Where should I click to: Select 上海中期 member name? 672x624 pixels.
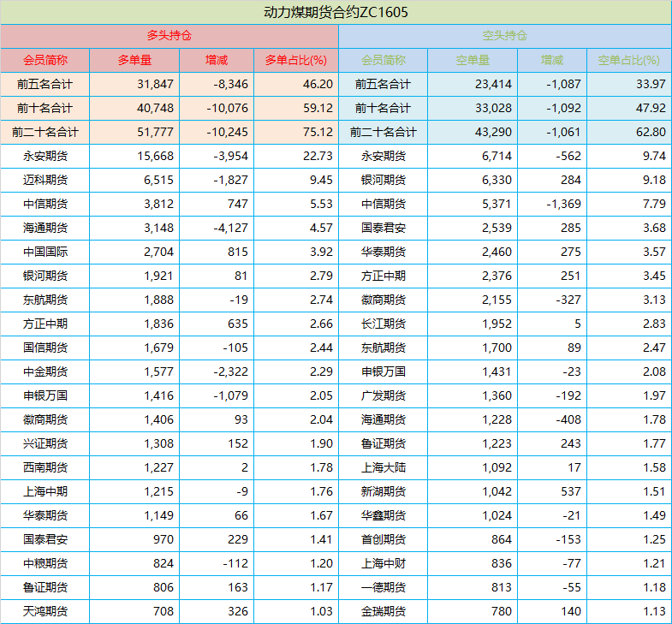(x=45, y=492)
